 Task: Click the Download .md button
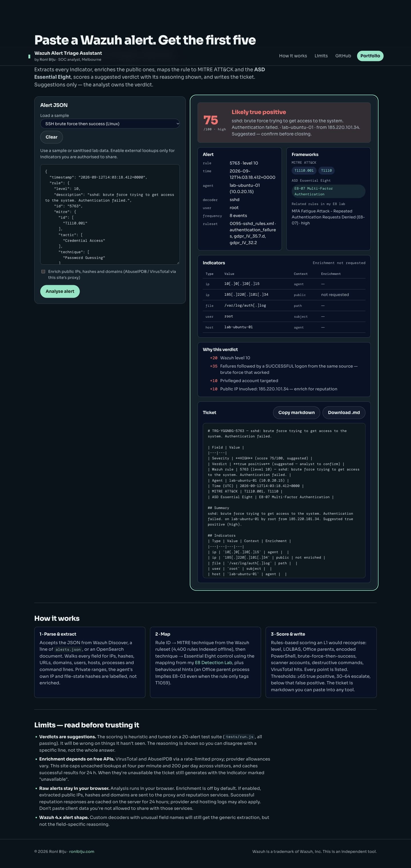pyautogui.click(x=344, y=413)
